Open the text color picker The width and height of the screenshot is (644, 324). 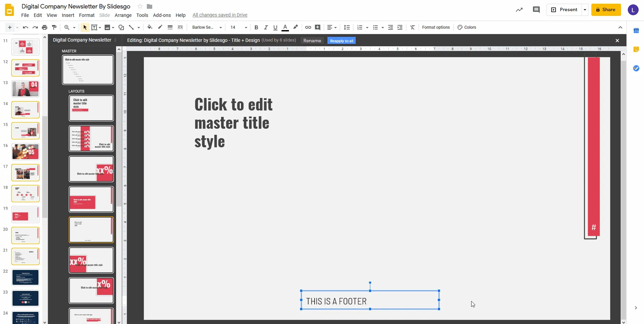[x=285, y=27]
